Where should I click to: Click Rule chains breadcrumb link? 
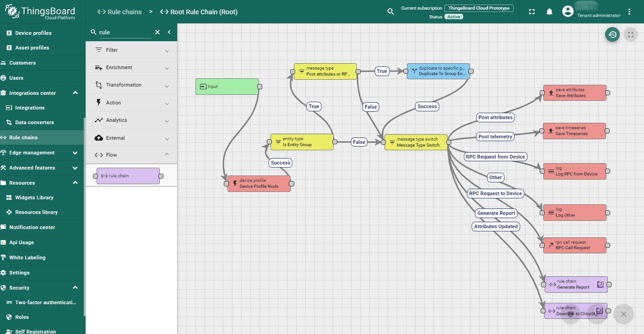click(x=119, y=12)
